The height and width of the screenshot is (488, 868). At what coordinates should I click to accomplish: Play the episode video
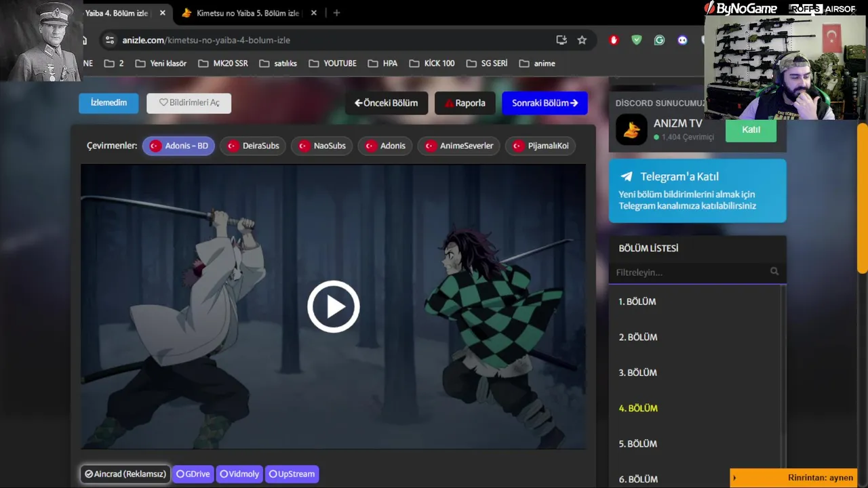point(333,306)
